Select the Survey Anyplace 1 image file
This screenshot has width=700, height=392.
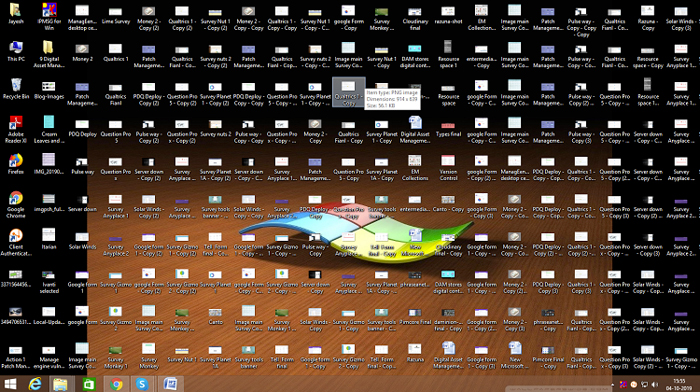[x=116, y=205]
